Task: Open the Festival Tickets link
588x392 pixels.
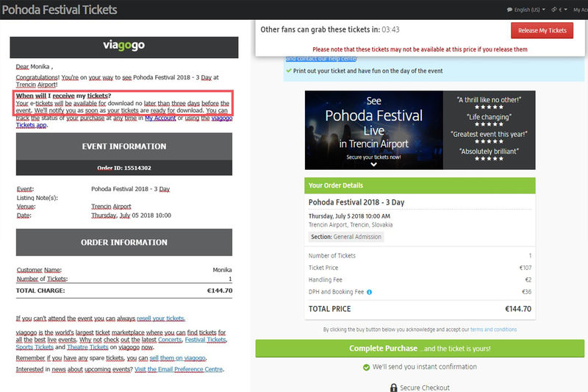Action: (x=206, y=340)
